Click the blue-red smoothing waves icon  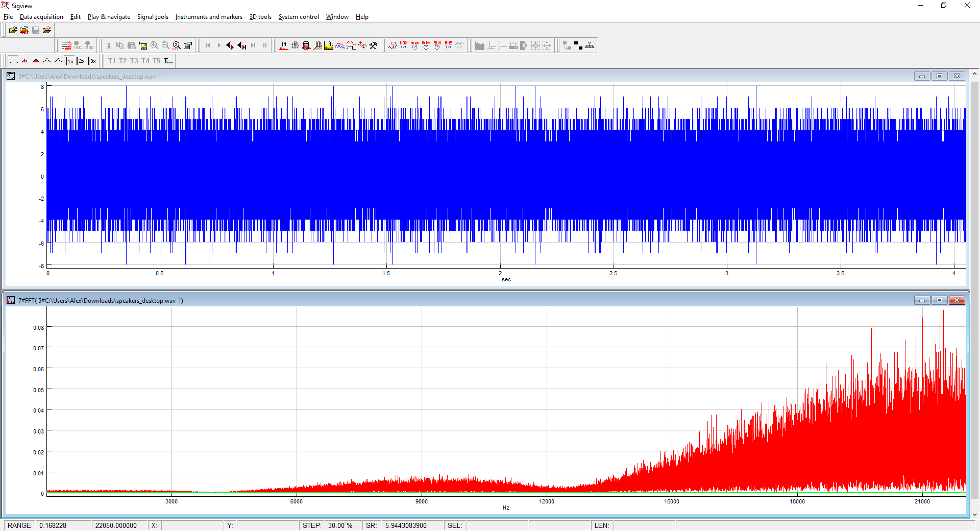pyautogui.click(x=340, y=45)
